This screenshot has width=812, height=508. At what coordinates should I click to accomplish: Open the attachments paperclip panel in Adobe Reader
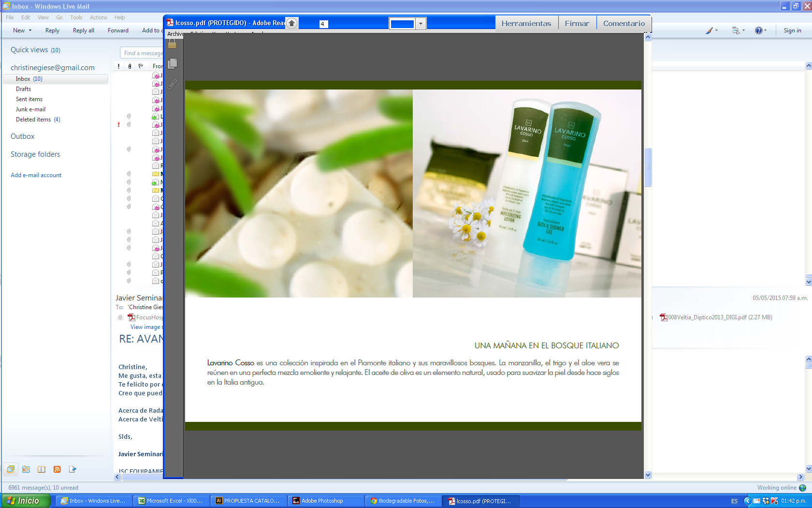(172, 85)
